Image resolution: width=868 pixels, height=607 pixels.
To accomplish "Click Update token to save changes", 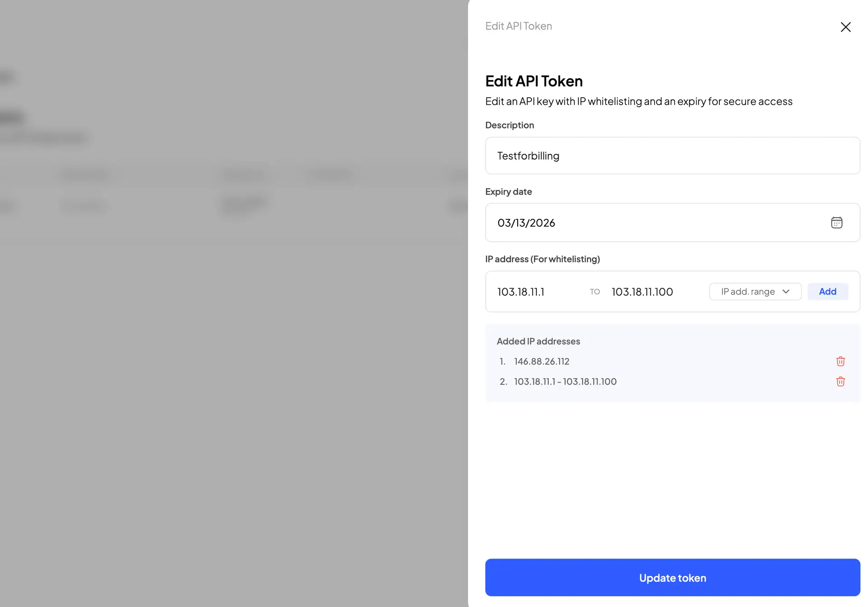I will click(x=672, y=578).
